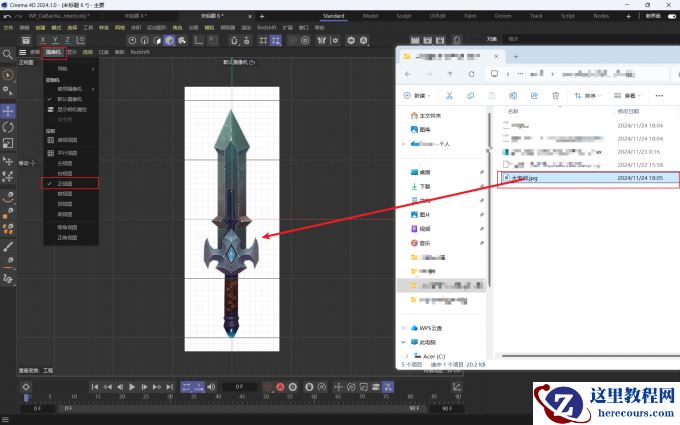
Task: Click the current frame field showing 0 F
Action: 239,386
